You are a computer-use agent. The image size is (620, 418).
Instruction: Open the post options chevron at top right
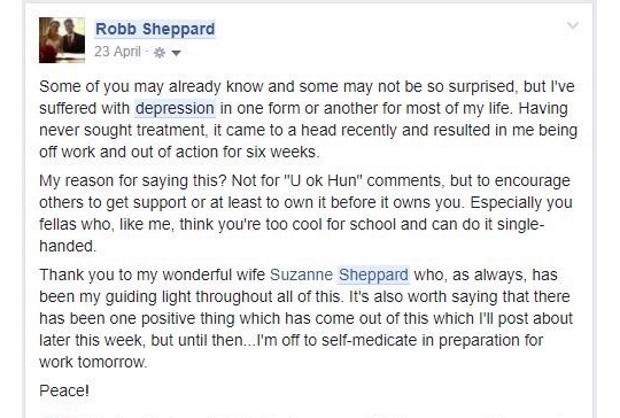(573, 26)
